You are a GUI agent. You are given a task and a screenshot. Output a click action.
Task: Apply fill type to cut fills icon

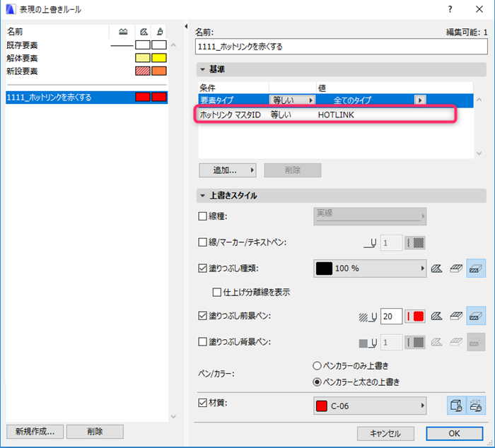pos(476,269)
